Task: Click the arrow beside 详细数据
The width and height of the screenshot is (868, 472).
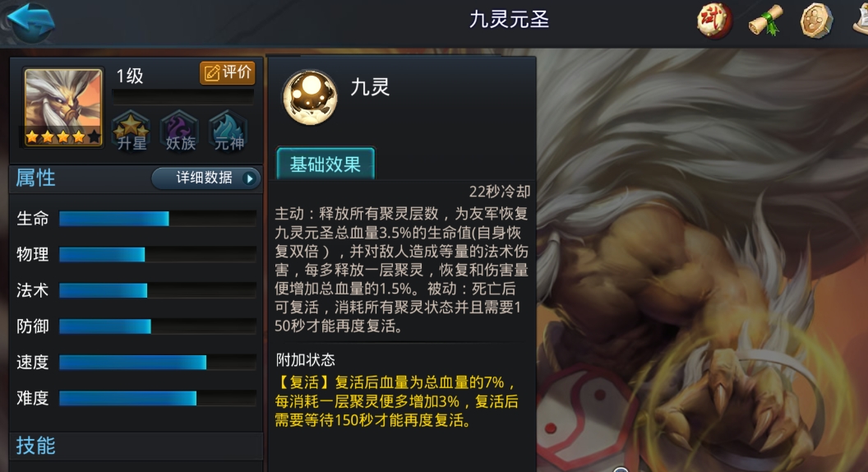Action: tap(250, 178)
